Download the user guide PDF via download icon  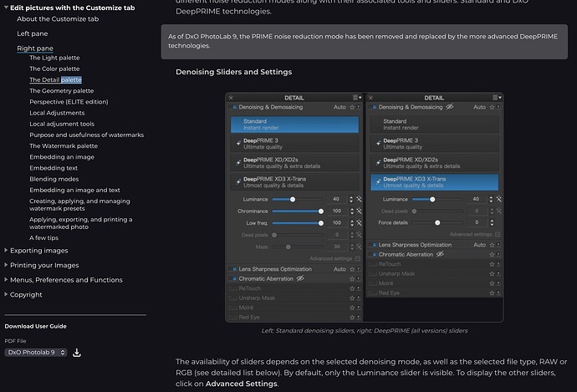[77, 353]
